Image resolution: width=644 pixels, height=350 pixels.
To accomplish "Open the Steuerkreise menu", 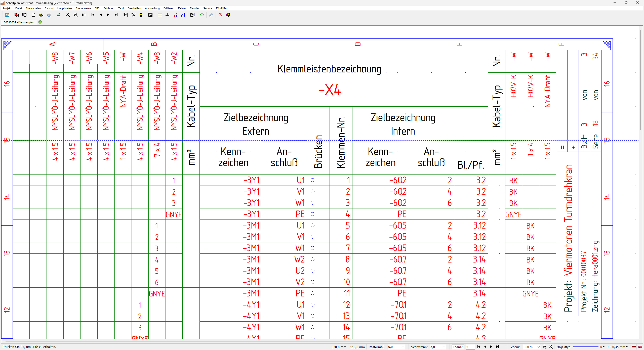I will (x=83, y=8).
